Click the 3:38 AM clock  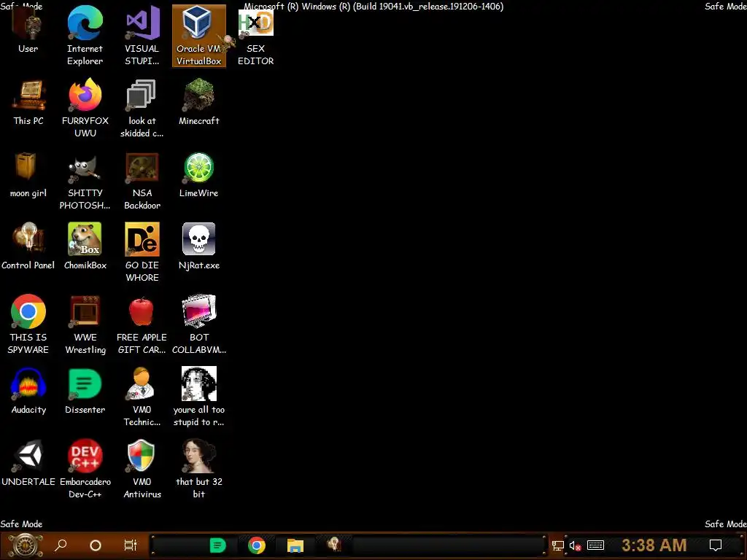click(654, 545)
